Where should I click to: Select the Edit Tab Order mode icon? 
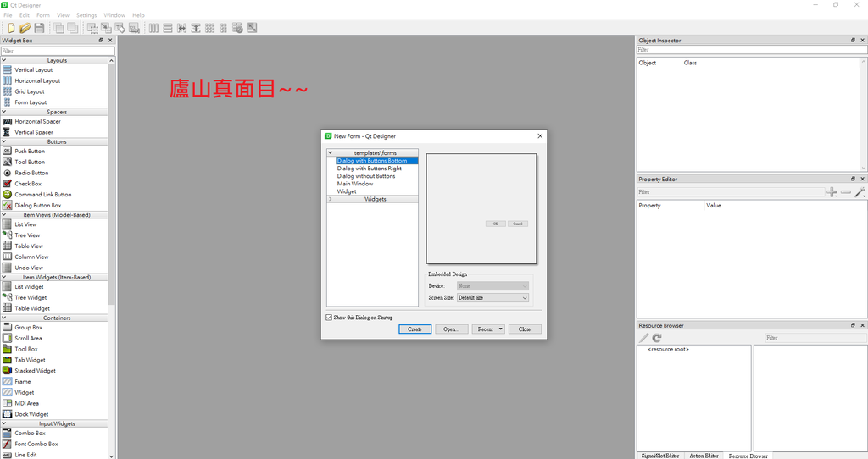134,28
